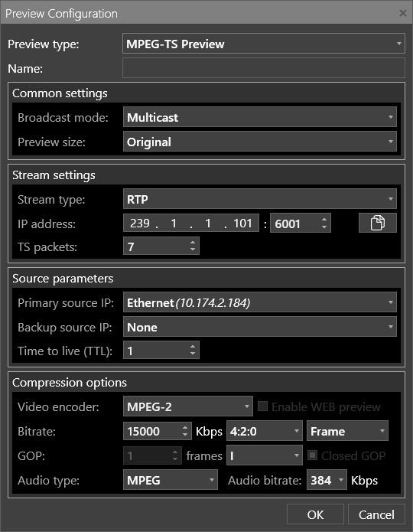Click the last IP octet 101
Viewport: 413px width, 532px height.
[x=242, y=224]
